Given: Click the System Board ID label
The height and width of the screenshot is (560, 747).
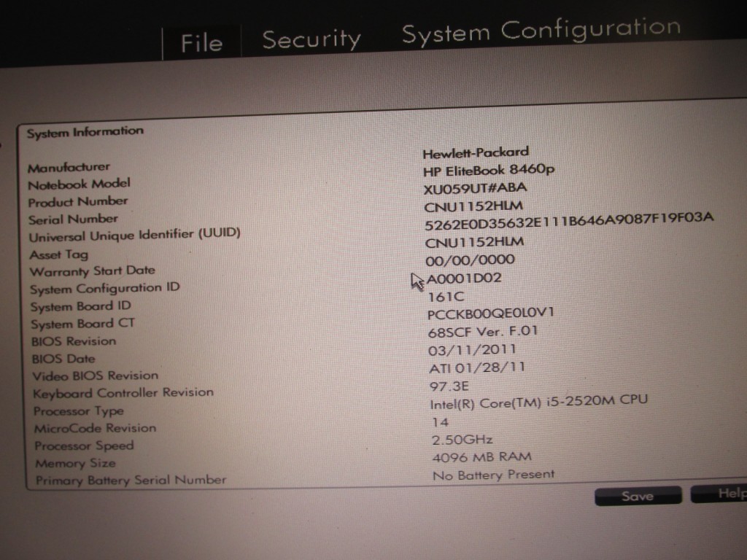Looking at the screenshot, I should 80,306.
